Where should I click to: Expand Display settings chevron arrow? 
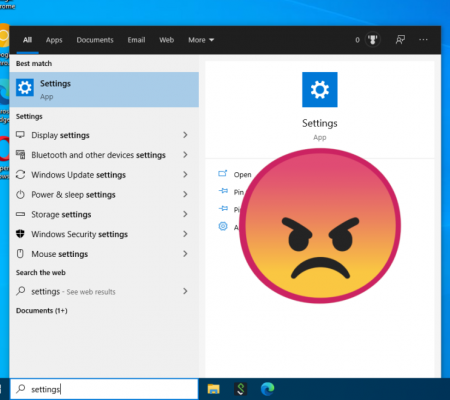185,135
